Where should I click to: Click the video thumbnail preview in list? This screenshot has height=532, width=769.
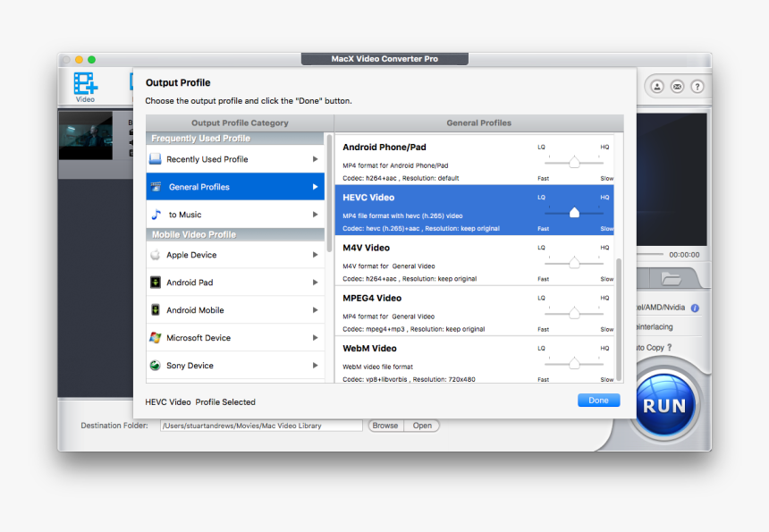[86, 136]
